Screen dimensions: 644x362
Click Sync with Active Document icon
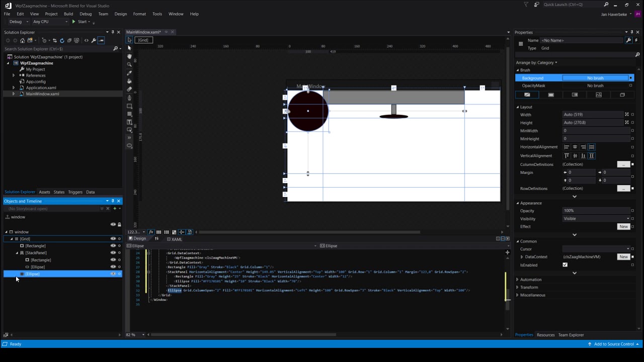(x=55, y=40)
